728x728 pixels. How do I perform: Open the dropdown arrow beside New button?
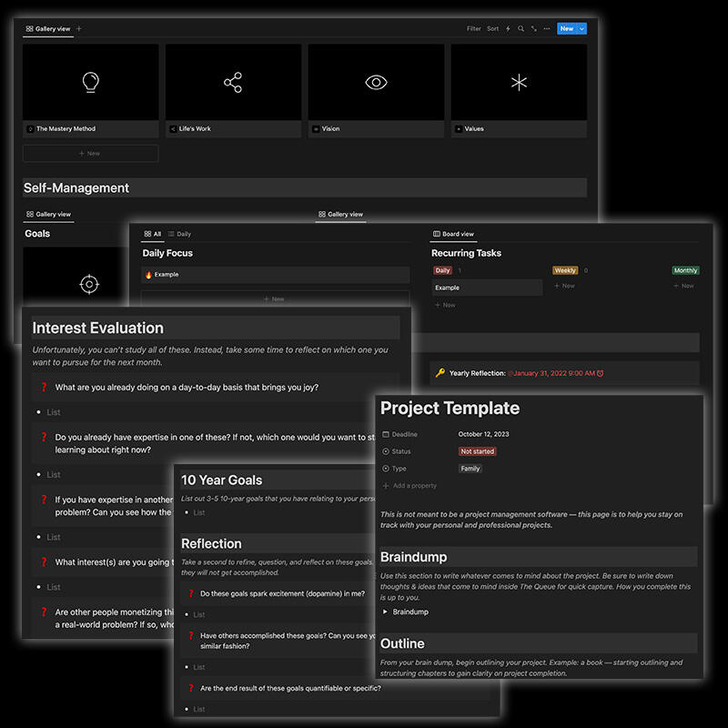coord(582,29)
